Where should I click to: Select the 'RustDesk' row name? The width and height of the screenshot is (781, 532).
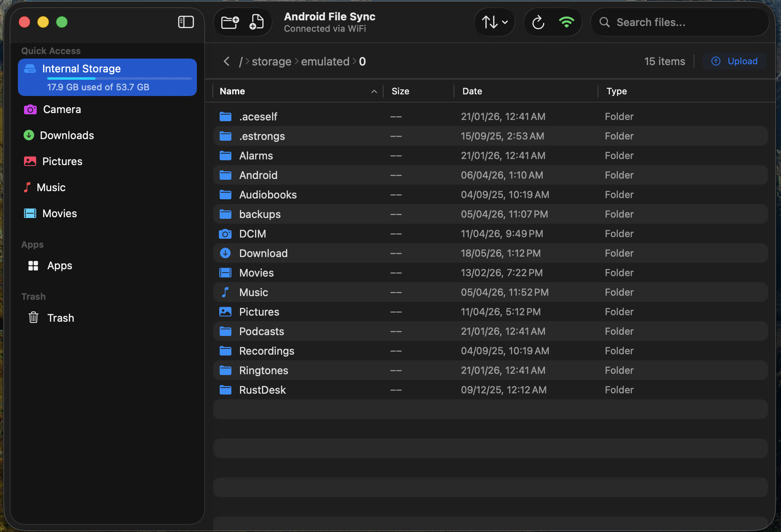(262, 390)
